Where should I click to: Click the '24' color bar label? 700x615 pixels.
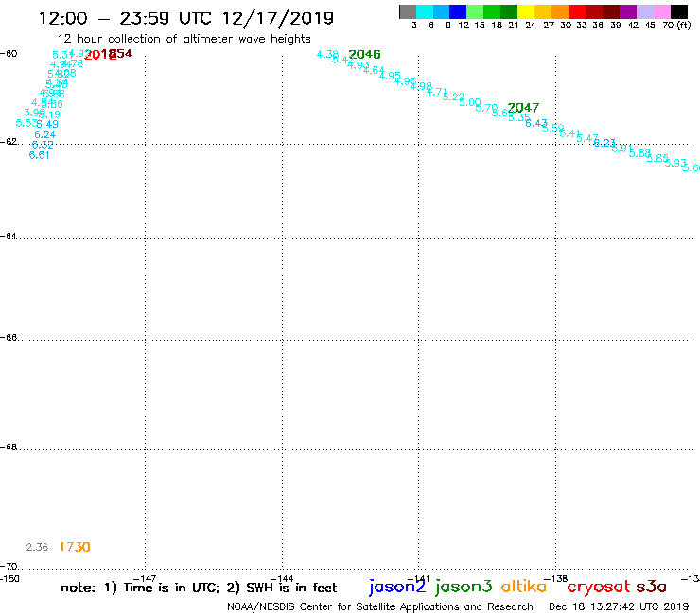coord(531,25)
